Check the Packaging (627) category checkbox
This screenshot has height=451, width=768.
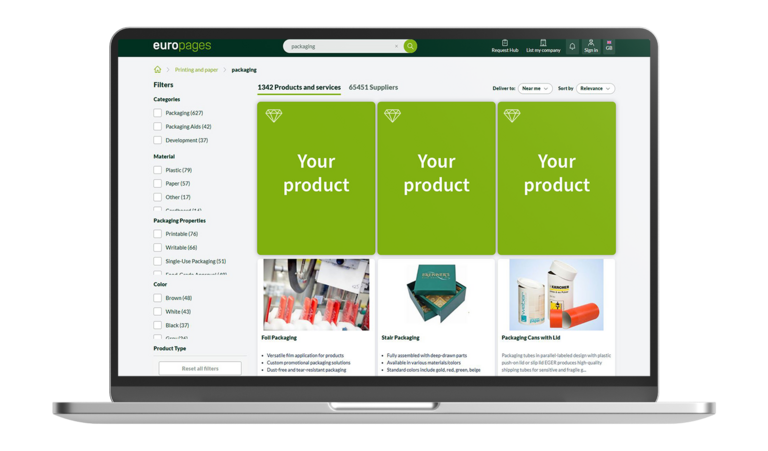(x=158, y=113)
